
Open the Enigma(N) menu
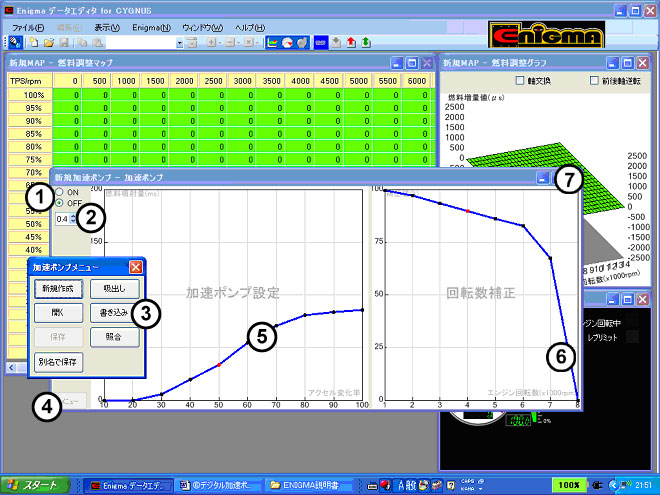(152, 28)
